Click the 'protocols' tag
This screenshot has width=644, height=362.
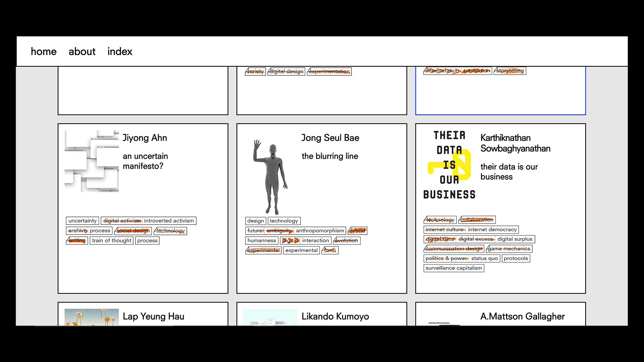pos(516,258)
